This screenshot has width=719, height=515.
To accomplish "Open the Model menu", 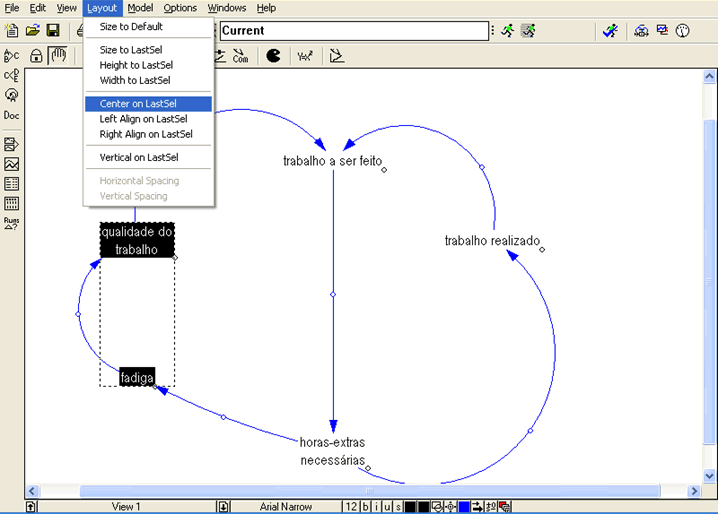I will coord(140,8).
